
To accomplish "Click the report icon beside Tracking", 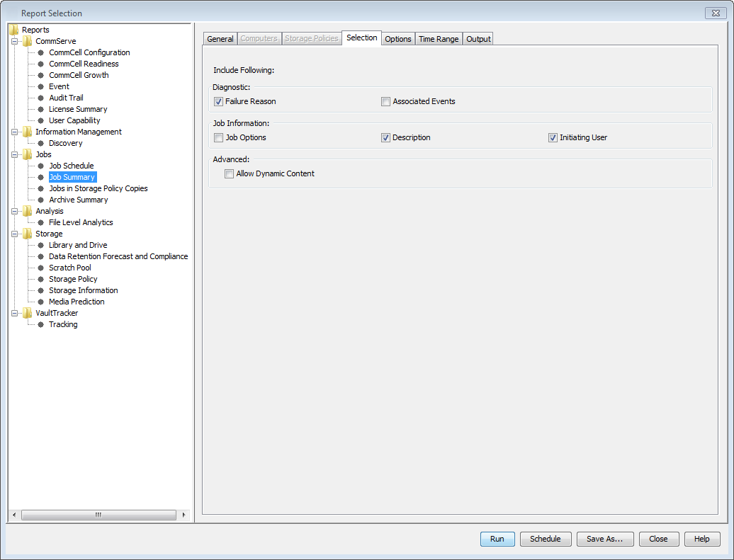I will click(40, 324).
